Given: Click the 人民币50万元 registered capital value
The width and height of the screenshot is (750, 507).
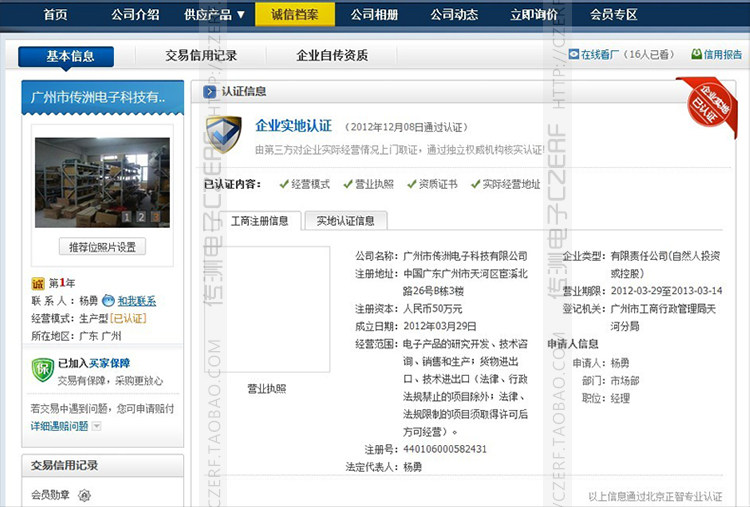Looking at the screenshot, I should point(433,309).
